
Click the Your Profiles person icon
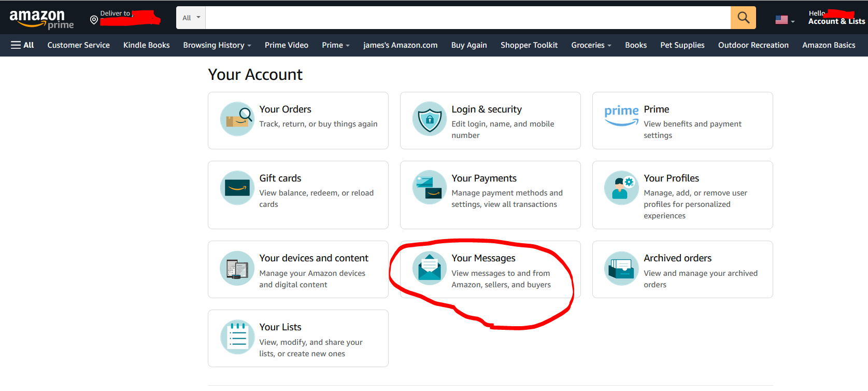(x=621, y=188)
